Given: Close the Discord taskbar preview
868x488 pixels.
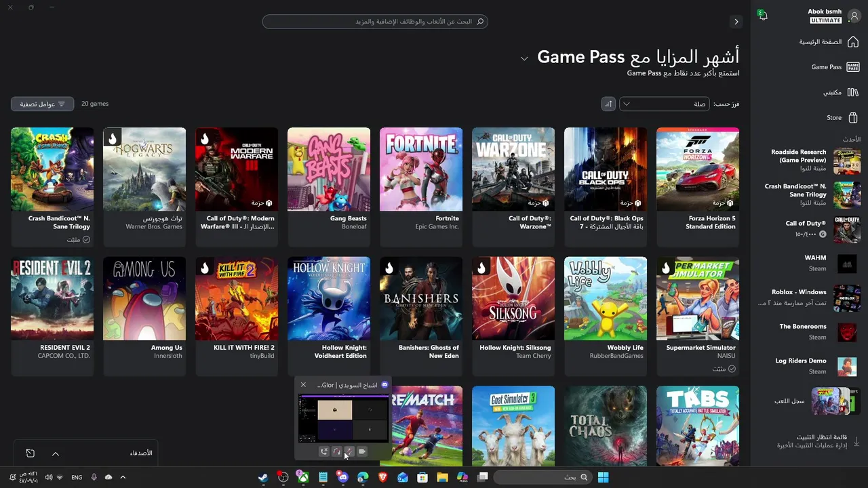Looking at the screenshot, I should pos(303,385).
